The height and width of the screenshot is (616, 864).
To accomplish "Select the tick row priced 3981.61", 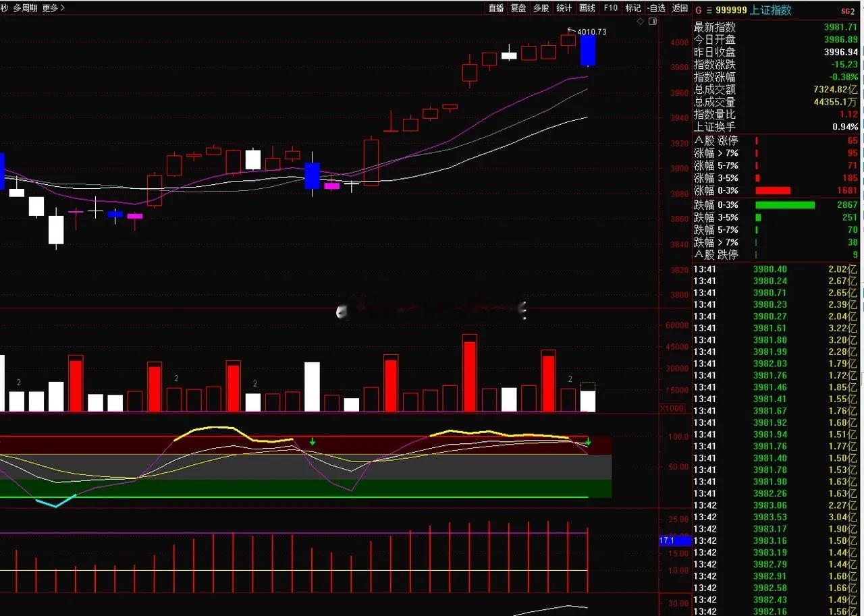I will point(777,328).
